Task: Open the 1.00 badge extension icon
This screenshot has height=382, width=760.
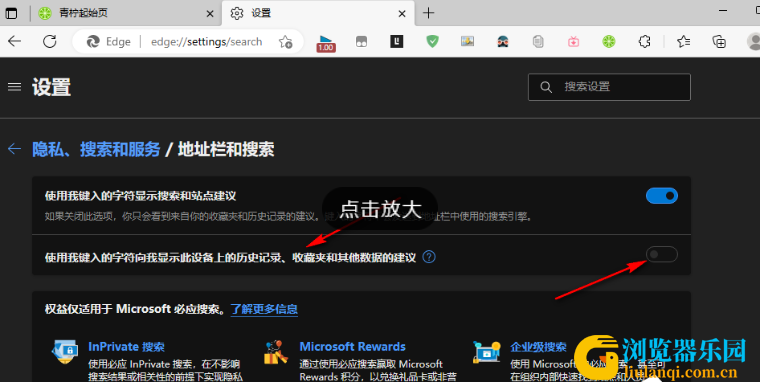Action: tap(326, 43)
